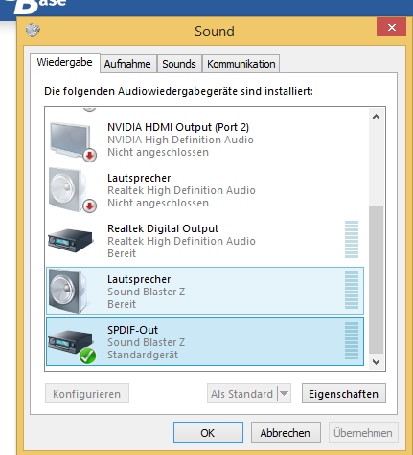The image size is (413, 455).
Task: Select the NVIDIA HDMI Output (Port 2) entry text
Action: (x=178, y=127)
